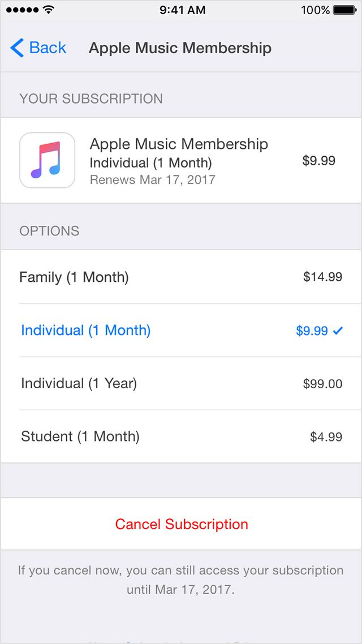Tap the Wi-Fi status icon

[x=49, y=10]
